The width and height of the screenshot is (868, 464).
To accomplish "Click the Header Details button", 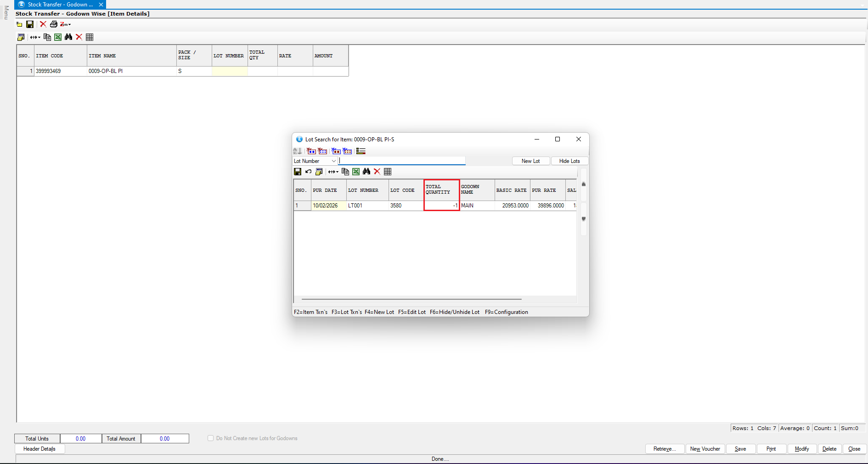I will point(39,449).
